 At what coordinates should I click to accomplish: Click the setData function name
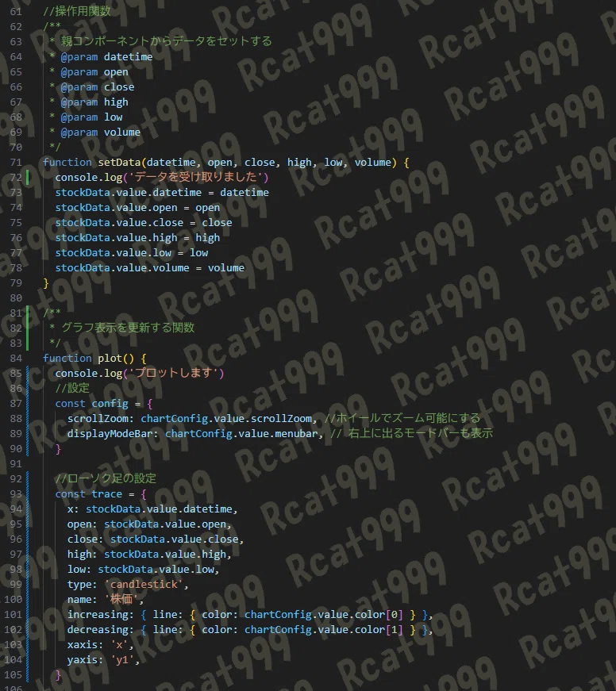tap(119, 162)
